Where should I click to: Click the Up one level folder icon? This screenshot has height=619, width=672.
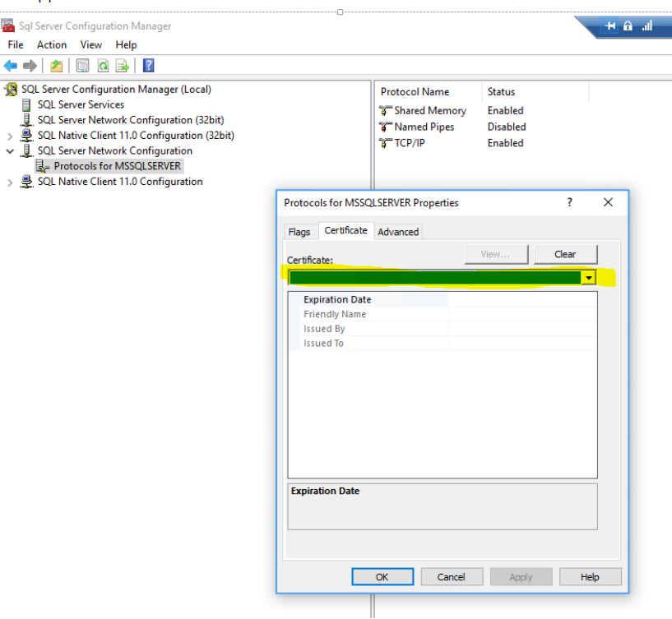click(x=56, y=66)
